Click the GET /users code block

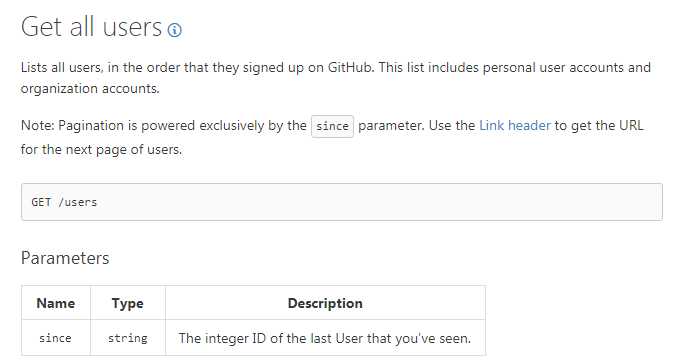(x=342, y=202)
